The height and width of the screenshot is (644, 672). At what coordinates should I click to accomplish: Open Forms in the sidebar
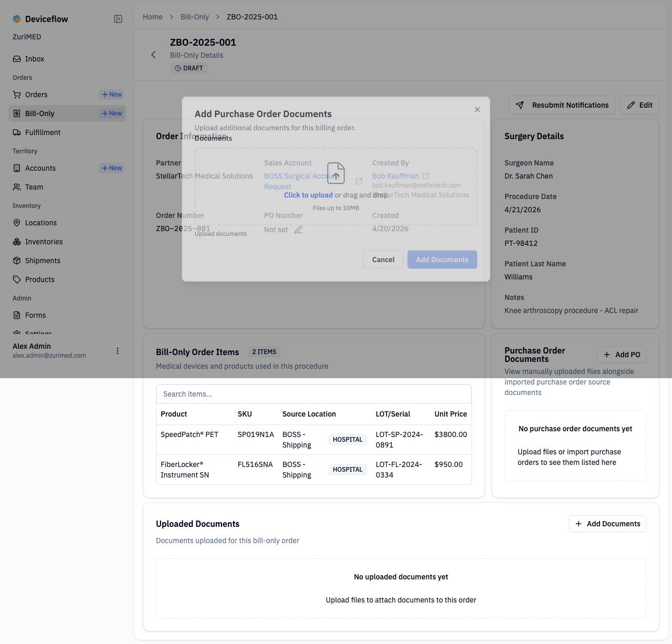click(x=67, y=315)
